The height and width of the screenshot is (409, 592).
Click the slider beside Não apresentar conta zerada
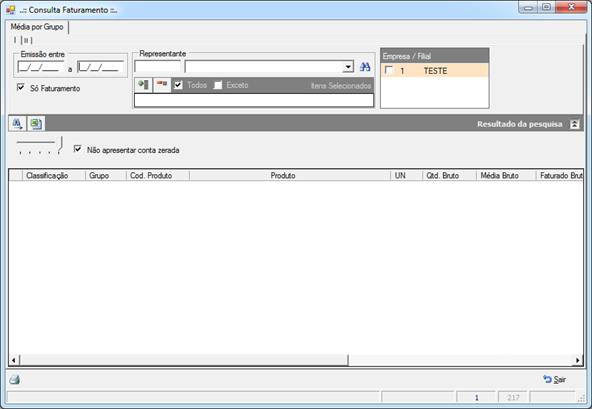(39, 147)
